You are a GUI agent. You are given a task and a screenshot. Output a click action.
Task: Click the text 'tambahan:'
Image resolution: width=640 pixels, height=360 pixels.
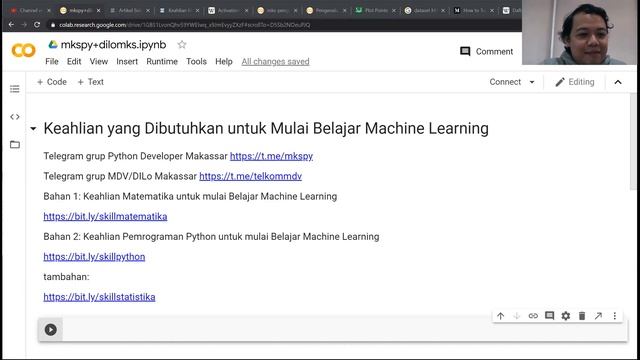(66, 277)
